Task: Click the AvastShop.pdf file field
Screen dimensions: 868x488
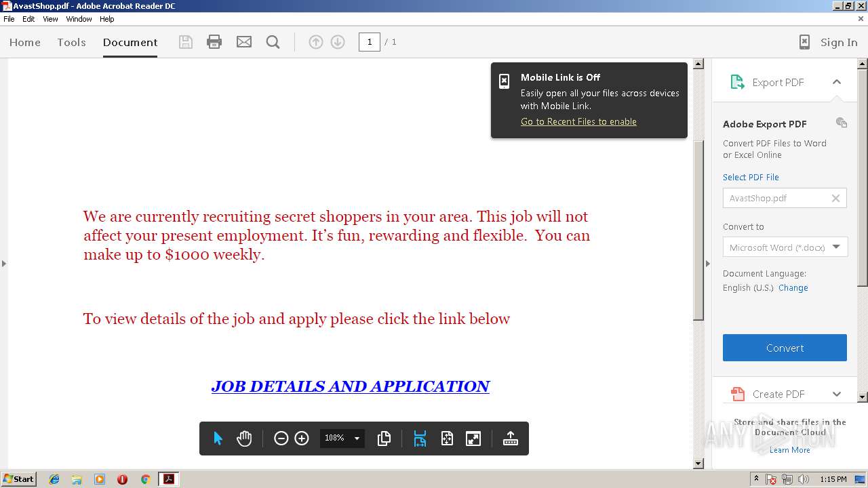Action: point(785,199)
